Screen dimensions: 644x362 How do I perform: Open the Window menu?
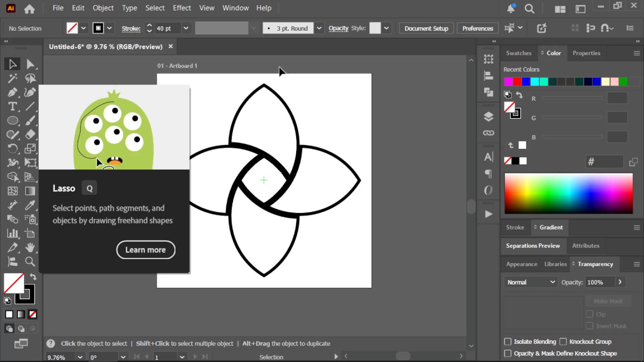click(235, 8)
